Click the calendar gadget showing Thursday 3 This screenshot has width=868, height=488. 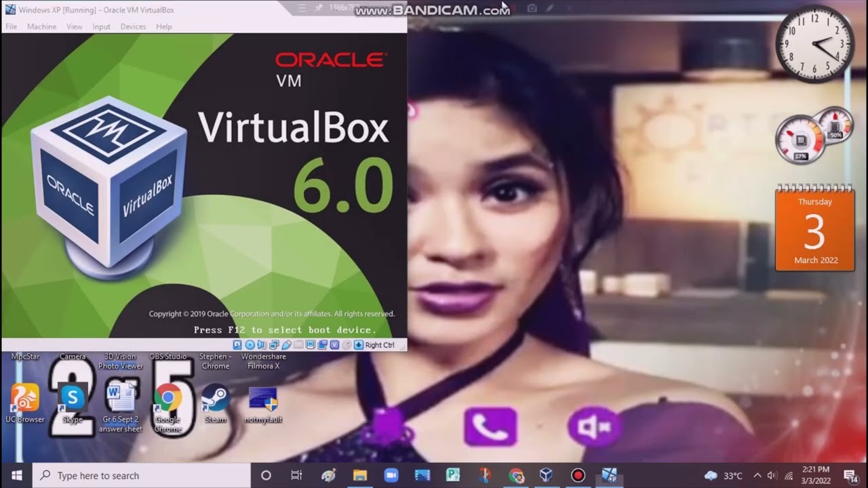(814, 228)
